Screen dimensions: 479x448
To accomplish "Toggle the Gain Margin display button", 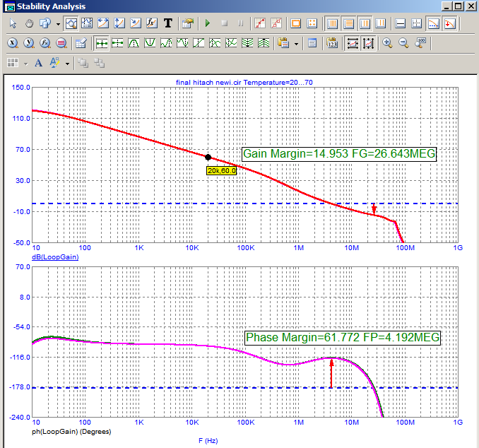I will coord(434,23).
